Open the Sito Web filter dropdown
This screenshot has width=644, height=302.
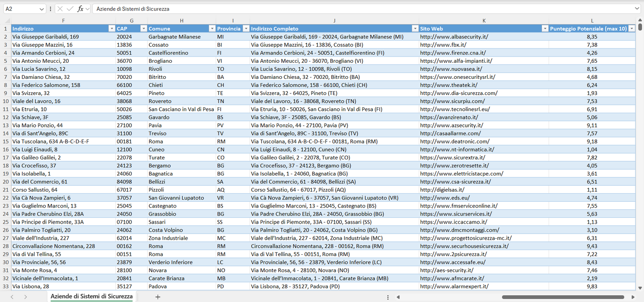tap(544, 29)
